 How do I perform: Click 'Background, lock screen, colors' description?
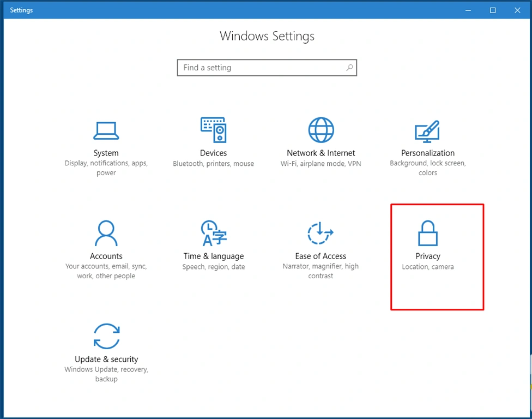point(428,167)
